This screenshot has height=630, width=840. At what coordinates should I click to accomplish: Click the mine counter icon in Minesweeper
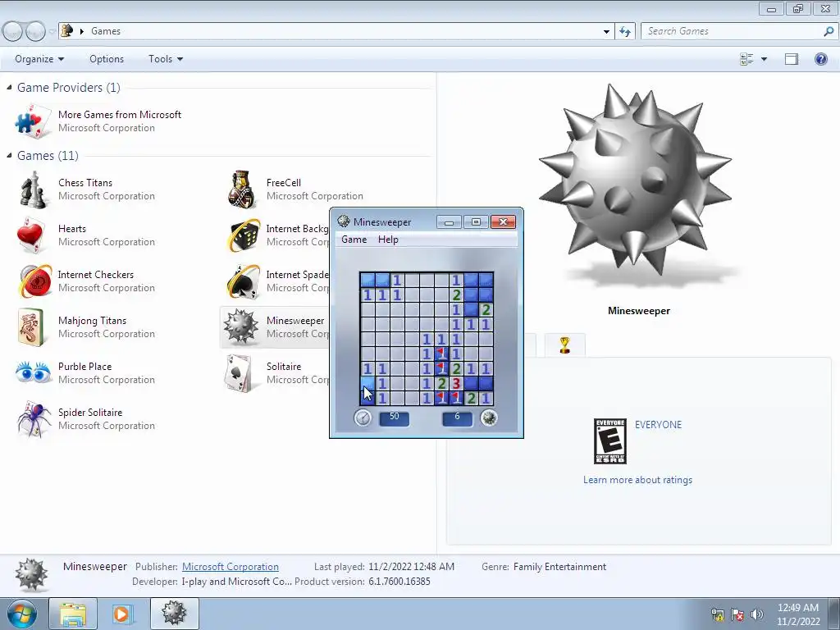pos(489,418)
